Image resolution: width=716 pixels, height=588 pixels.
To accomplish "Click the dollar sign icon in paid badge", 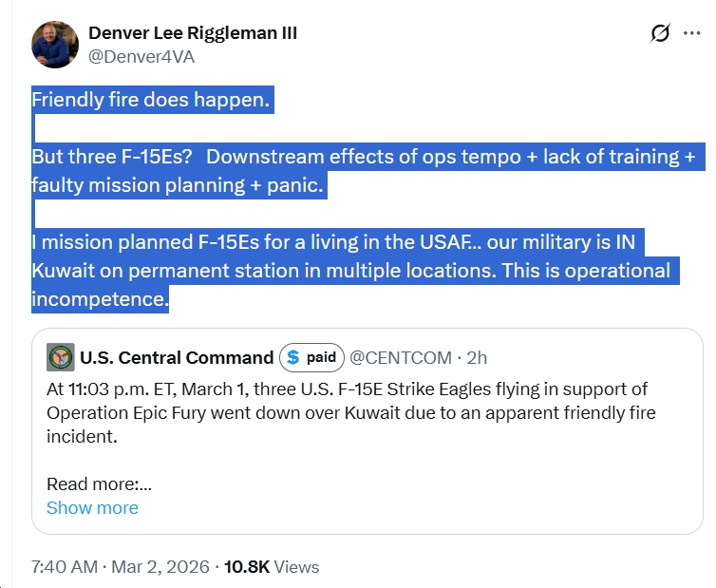I will (293, 358).
